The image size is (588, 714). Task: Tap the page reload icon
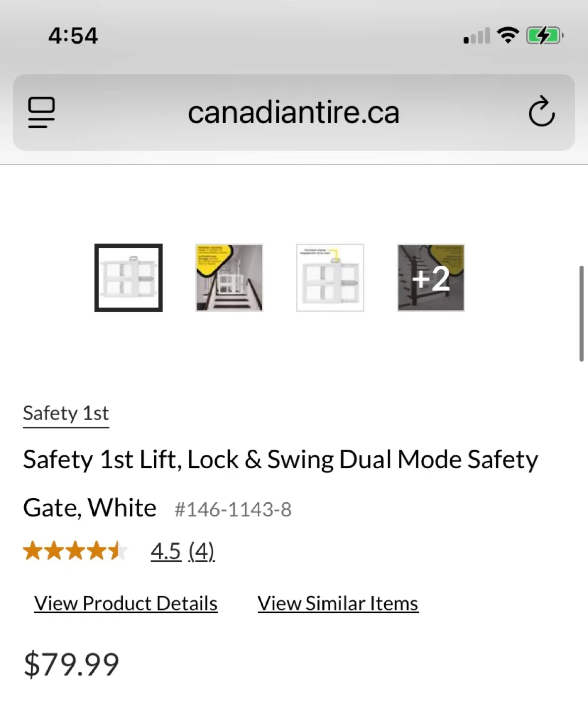click(542, 112)
